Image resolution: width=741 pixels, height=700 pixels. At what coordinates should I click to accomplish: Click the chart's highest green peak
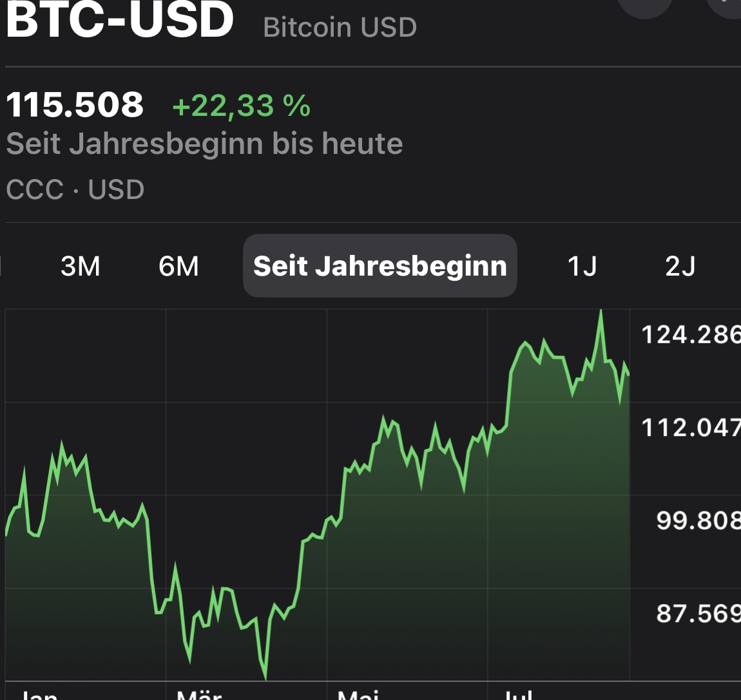pyautogui.click(x=601, y=311)
